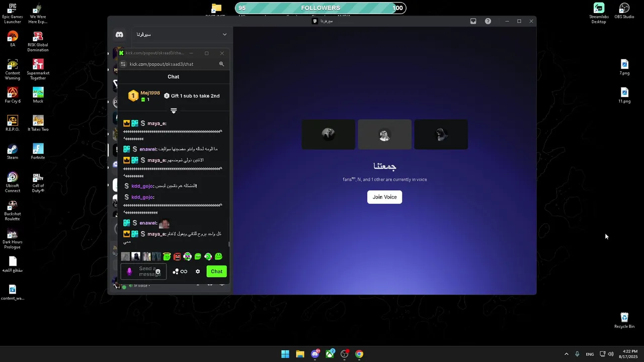Image resolution: width=644 pixels, height=362 pixels.
Task: Click the tray microphone indicator
Action: tap(577, 354)
